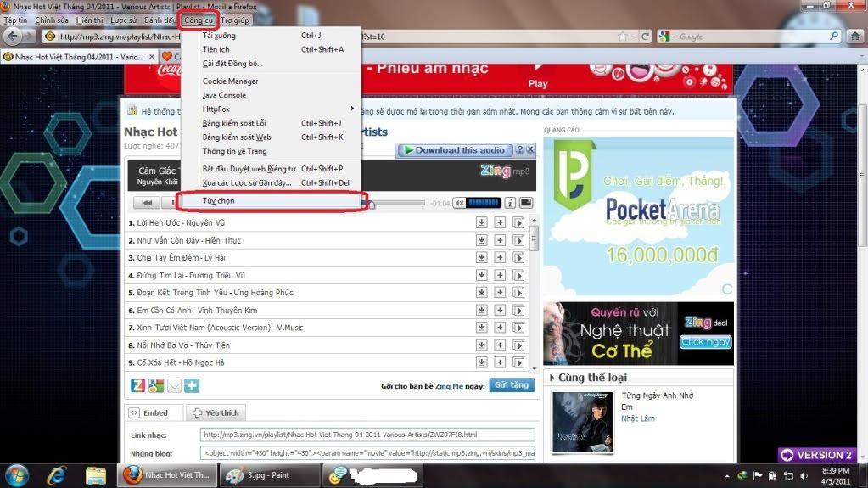Switch to 3.jpg - Paint taskbar window
The width and height of the screenshot is (868, 488).
click(268, 475)
